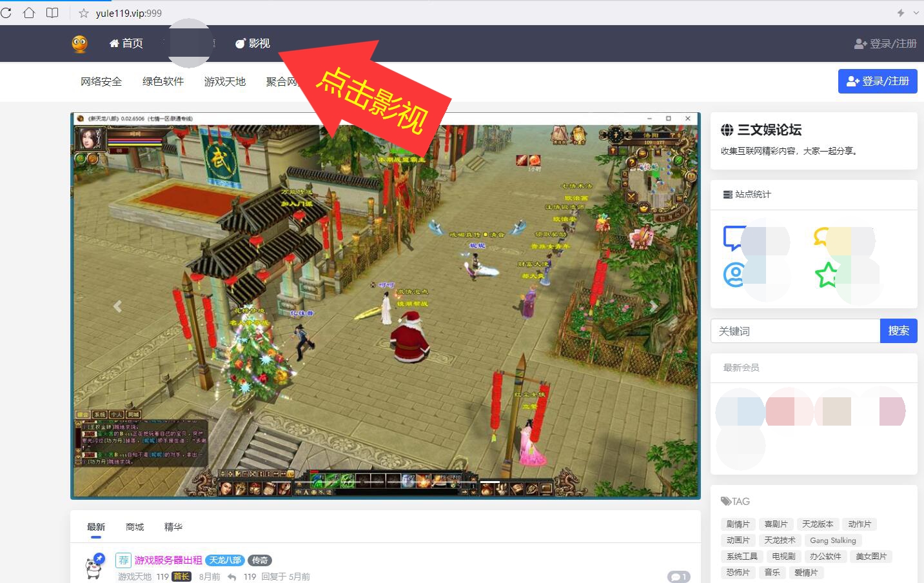Select the 系统工具 tag
The image size is (924, 583).
click(742, 556)
